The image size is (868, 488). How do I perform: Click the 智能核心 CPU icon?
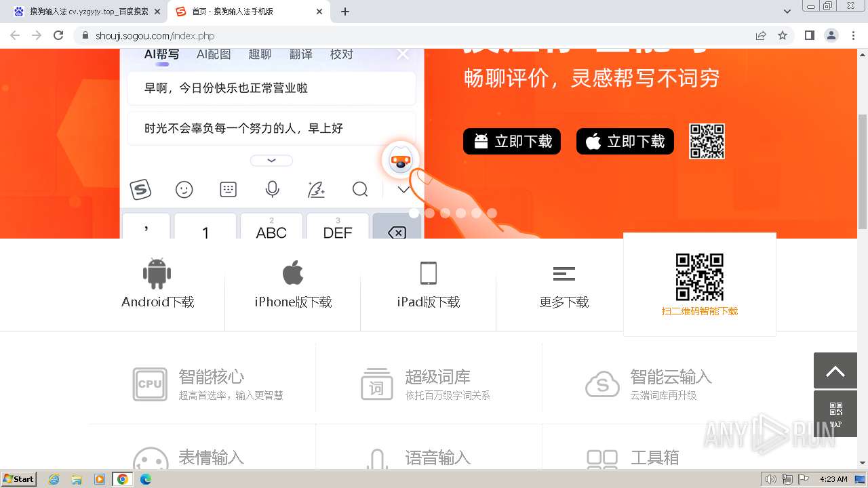click(150, 384)
